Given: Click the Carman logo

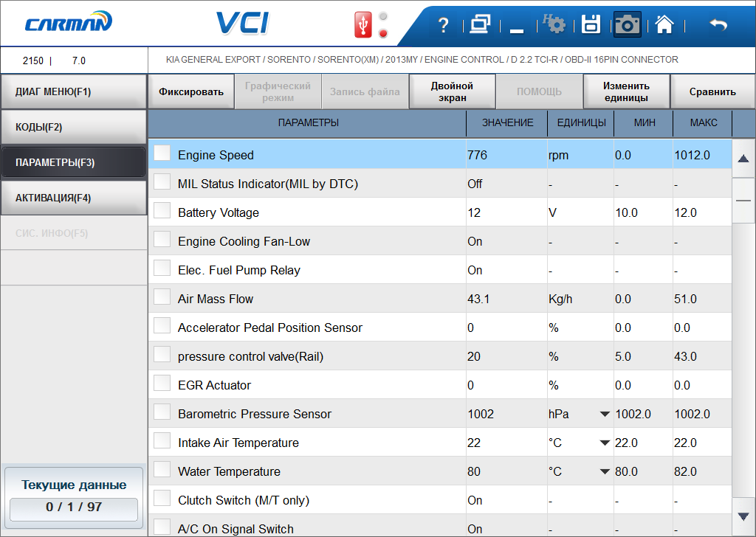Looking at the screenshot, I should pos(69,22).
